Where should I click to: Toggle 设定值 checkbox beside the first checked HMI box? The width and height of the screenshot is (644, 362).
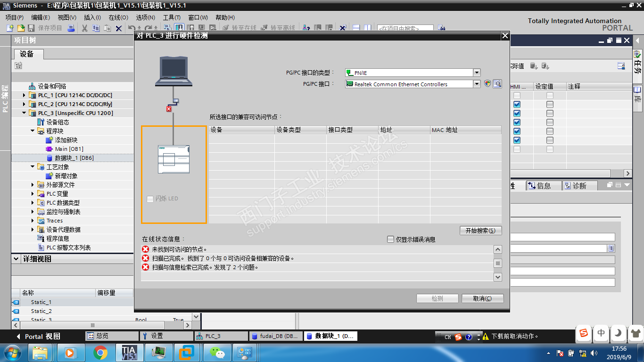click(550, 105)
